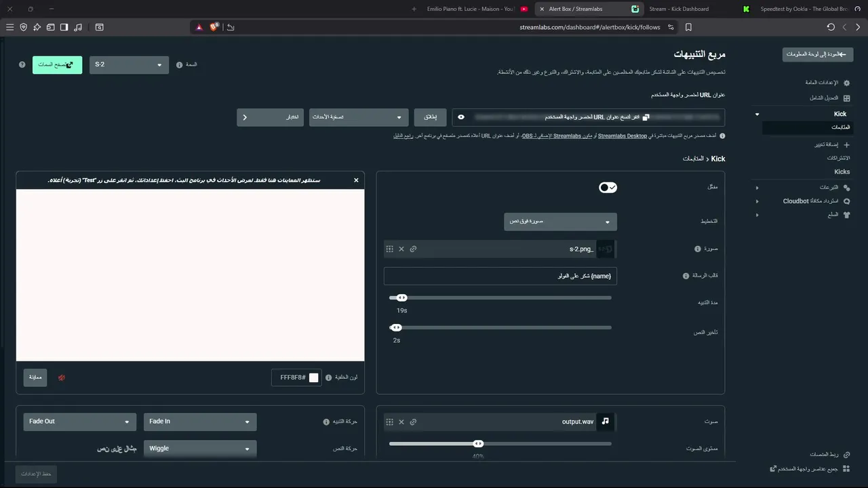Click the General Settings gear item in the sidebar
This screenshot has height=488, width=868.
point(826,83)
